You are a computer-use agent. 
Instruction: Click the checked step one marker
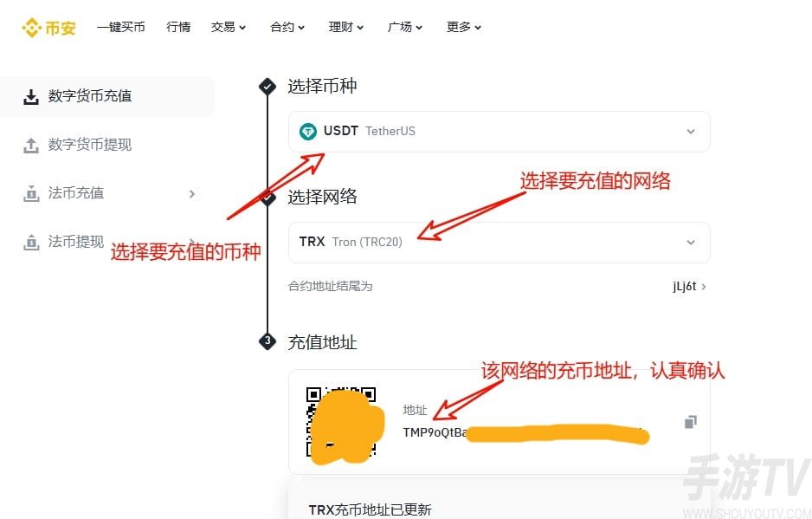click(x=267, y=87)
